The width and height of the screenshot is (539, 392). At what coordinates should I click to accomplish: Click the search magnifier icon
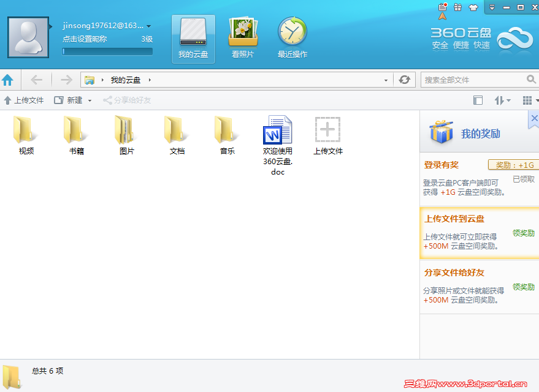point(531,80)
